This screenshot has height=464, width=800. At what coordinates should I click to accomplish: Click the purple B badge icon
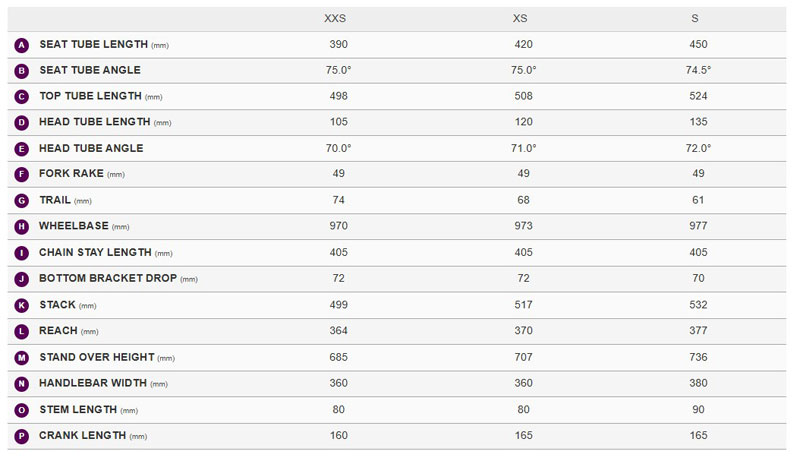22,71
